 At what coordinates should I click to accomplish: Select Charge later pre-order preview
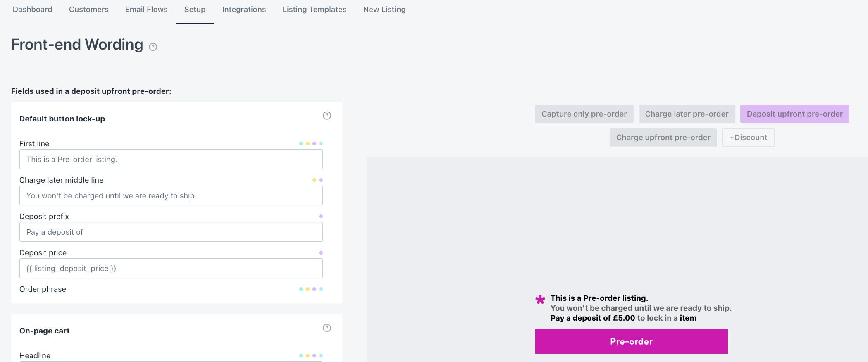(687, 114)
